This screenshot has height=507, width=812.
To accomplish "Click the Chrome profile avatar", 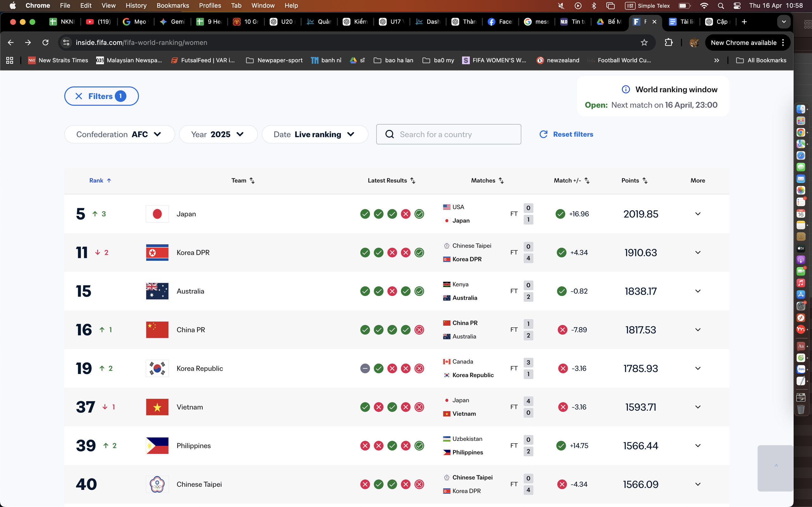I will click(694, 42).
